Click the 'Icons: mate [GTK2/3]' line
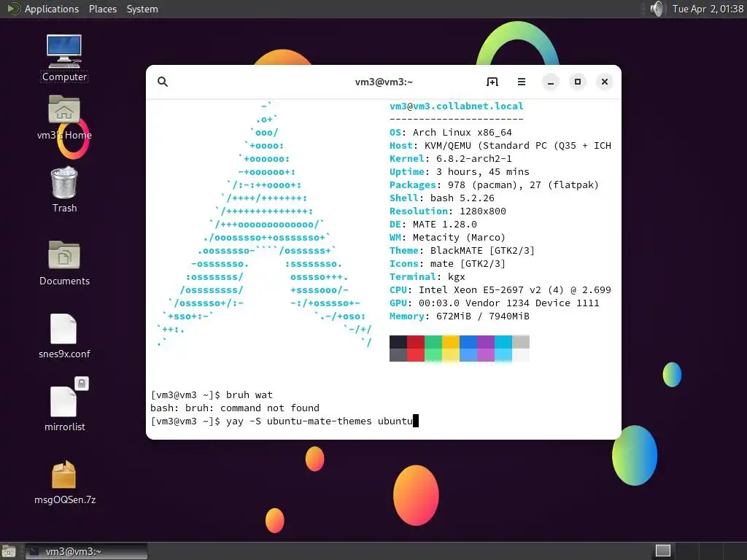This screenshot has width=747, height=560. [x=447, y=264]
